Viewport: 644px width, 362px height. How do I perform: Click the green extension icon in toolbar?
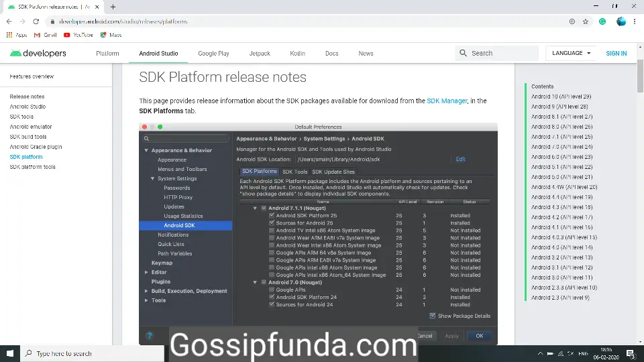click(602, 21)
